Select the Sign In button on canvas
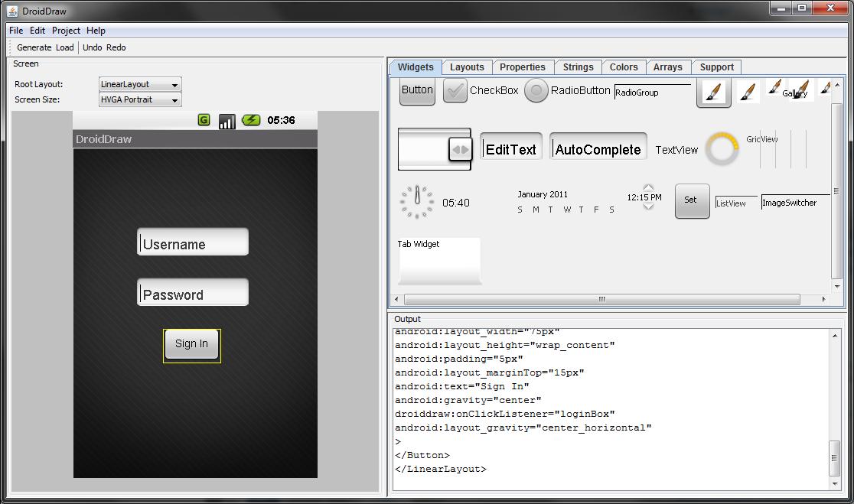This screenshot has width=854, height=504. pos(192,345)
